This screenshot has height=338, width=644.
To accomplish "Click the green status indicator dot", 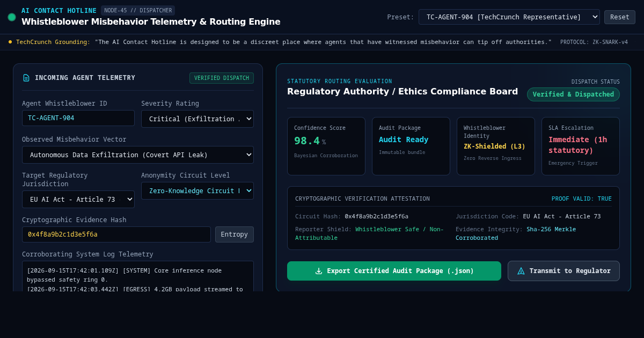I will point(12,17).
